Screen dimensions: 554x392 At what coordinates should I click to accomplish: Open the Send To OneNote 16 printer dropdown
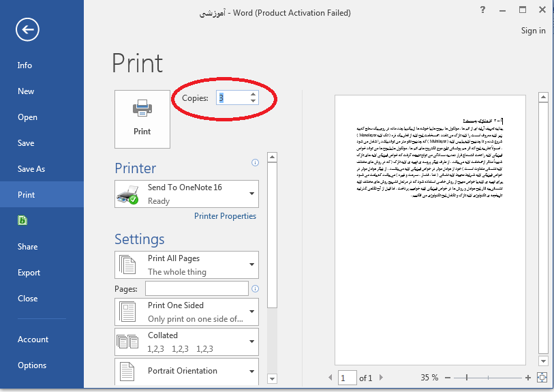187,194
